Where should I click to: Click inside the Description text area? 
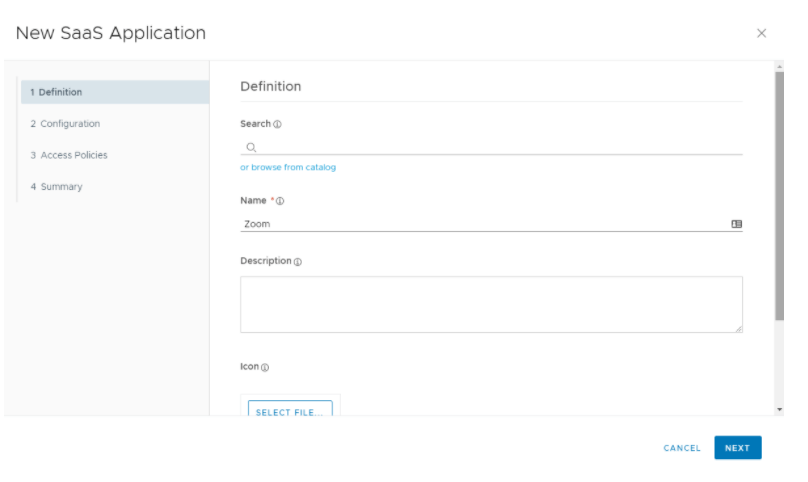point(490,304)
